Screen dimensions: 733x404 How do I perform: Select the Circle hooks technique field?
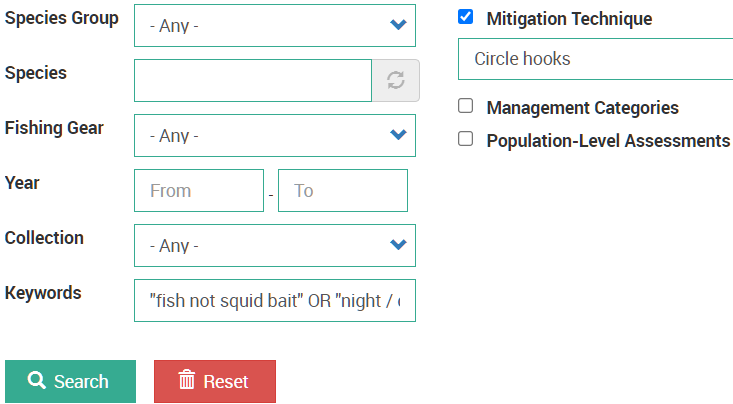point(596,59)
